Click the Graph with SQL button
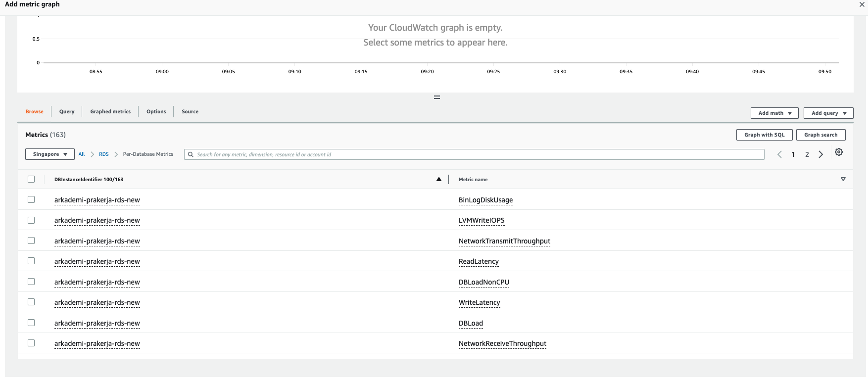This screenshot has height=383, width=868. tap(764, 135)
